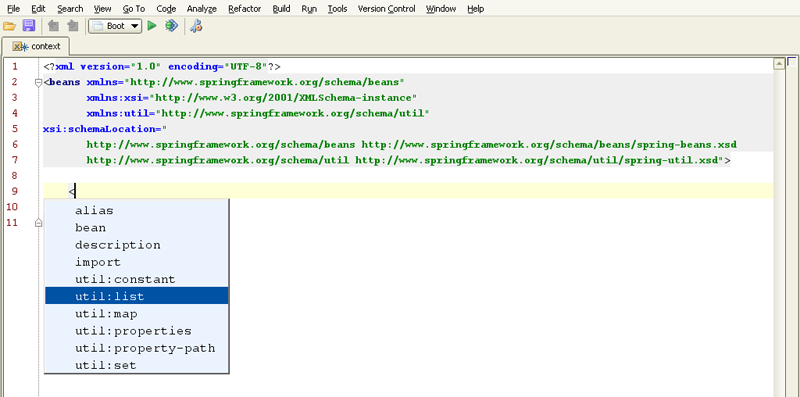This screenshot has height=397, width=800.
Task: Select util:property-path completion entry
Action: pos(137,348)
